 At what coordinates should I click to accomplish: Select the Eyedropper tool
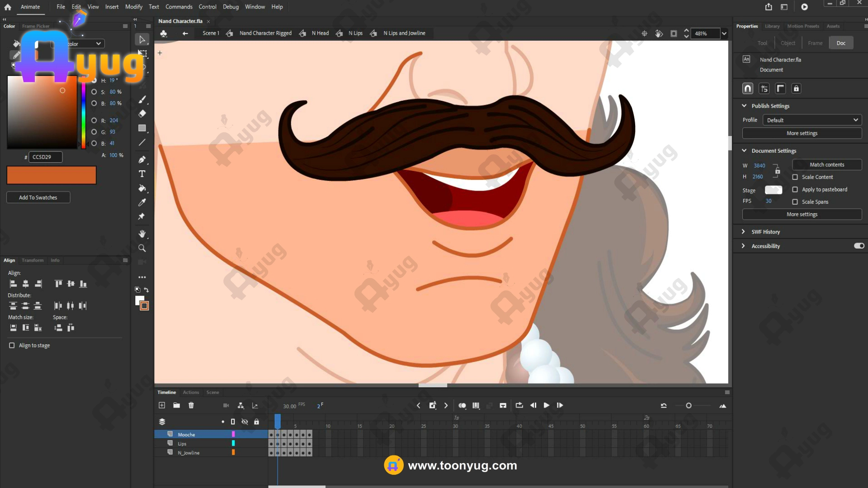click(x=142, y=202)
